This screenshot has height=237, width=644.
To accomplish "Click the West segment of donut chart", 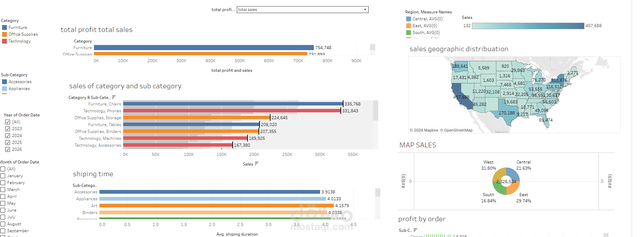I will click(x=499, y=174).
